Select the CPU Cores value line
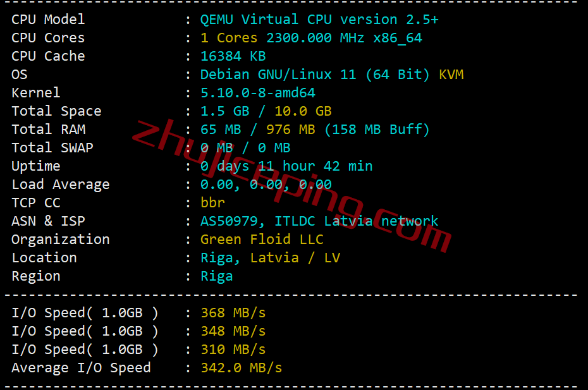Screen dimensions: 588x390 (x=311, y=38)
